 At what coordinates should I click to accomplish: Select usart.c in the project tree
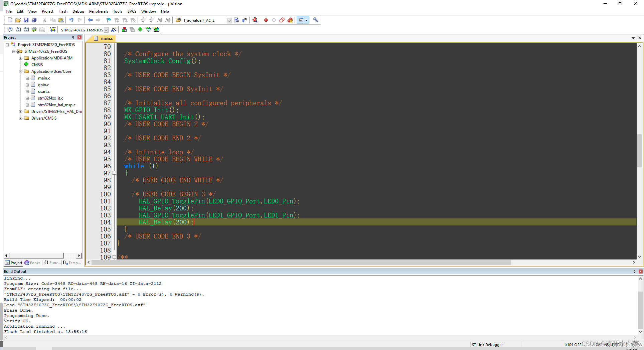click(x=44, y=92)
